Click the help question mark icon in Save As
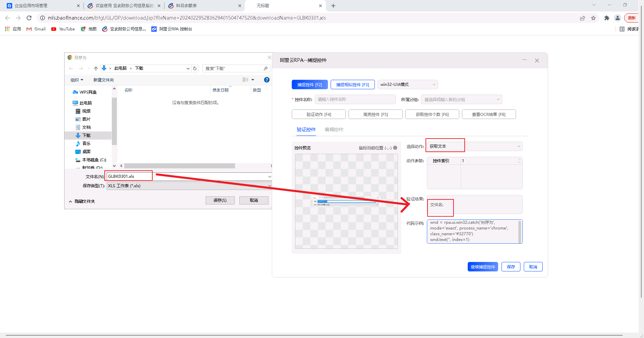Screen dimensions: 644x338 coord(267,80)
